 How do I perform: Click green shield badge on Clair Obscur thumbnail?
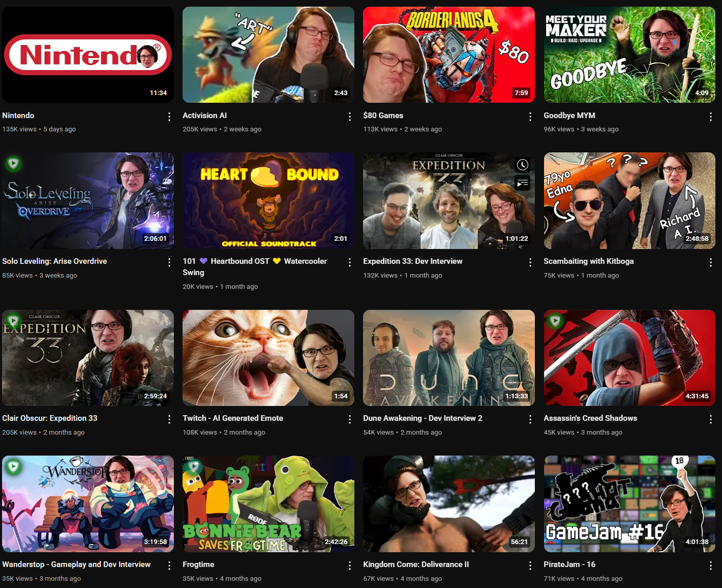click(13, 321)
